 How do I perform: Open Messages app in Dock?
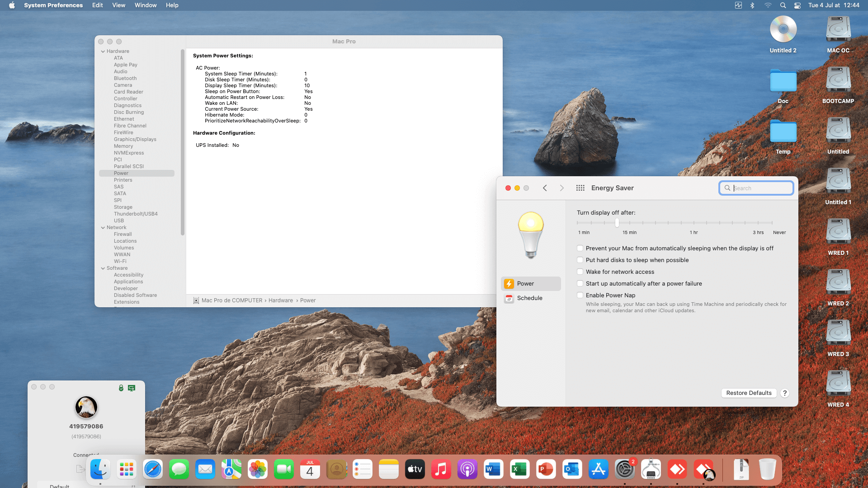pos(179,469)
